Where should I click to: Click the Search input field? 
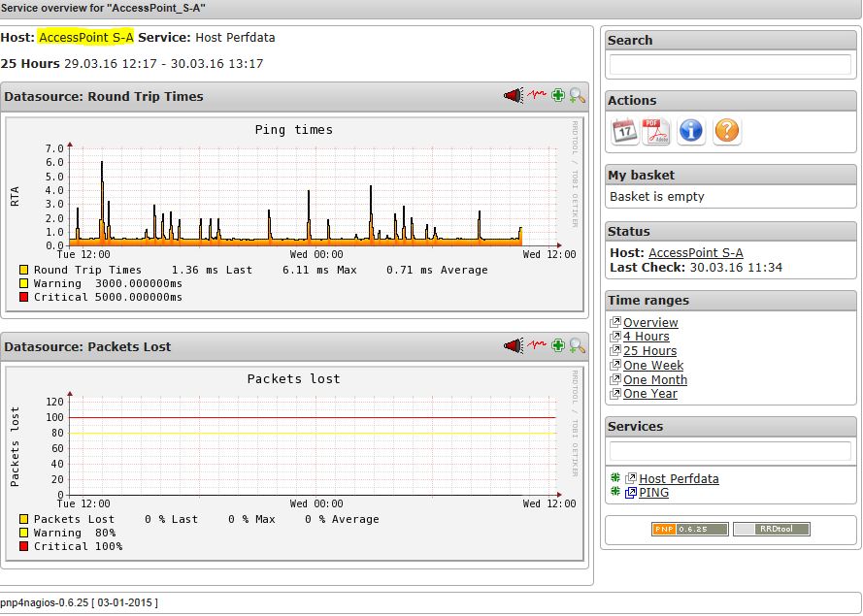[729, 64]
